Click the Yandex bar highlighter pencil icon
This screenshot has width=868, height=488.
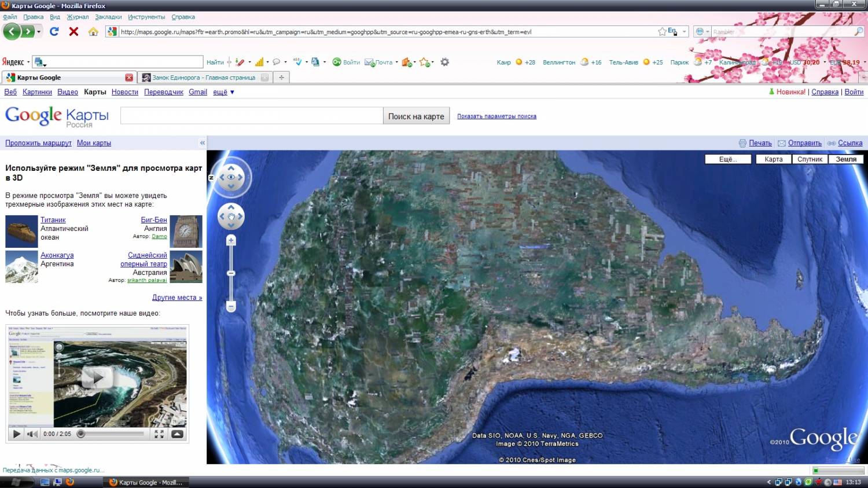[x=240, y=62]
